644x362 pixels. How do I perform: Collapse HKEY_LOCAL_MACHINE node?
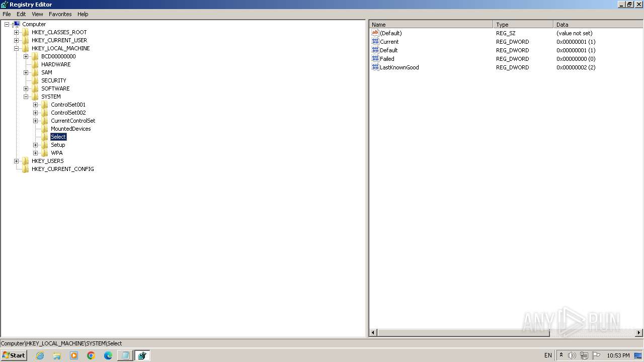[x=17, y=48]
